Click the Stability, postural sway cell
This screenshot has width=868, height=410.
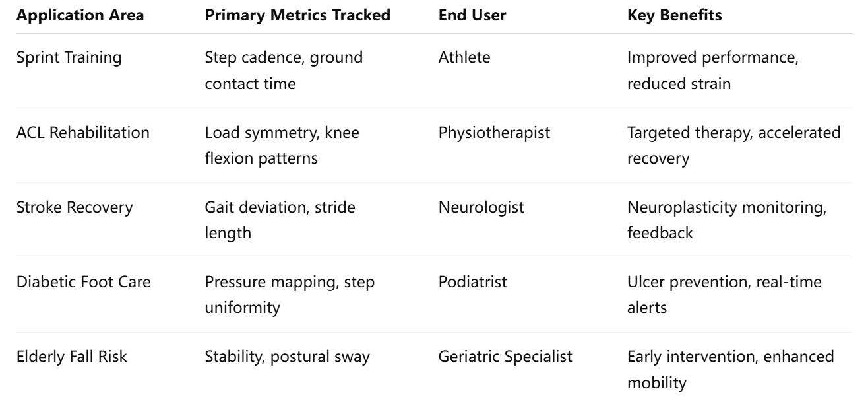pos(288,357)
